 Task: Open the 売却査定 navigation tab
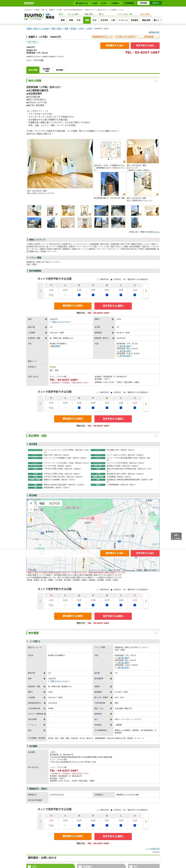[x=135, y=20]
